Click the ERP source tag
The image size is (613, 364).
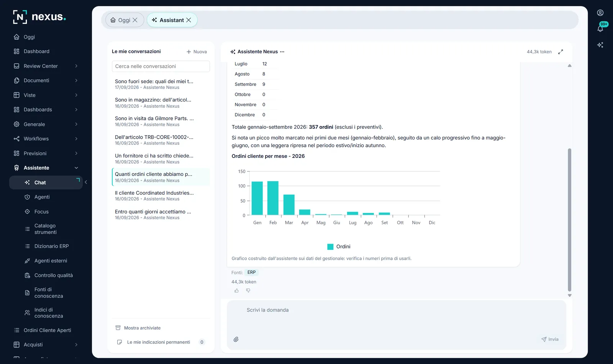[x=251, y=272]
